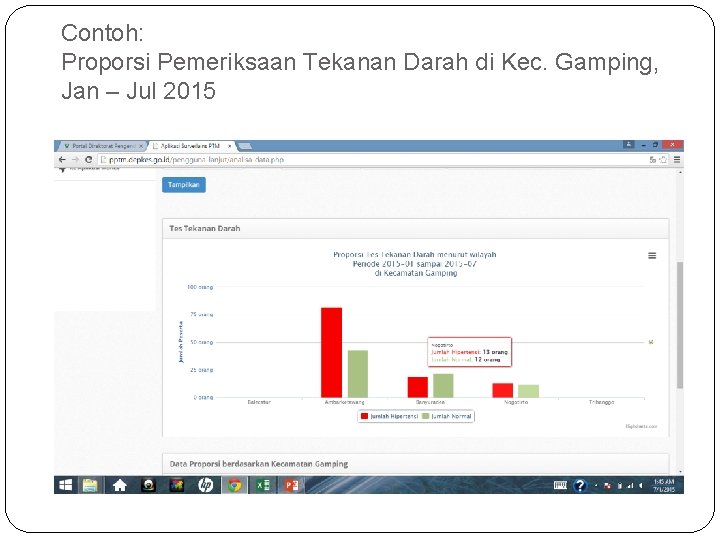Click the Ambarketawang axis label

point(344,402)
